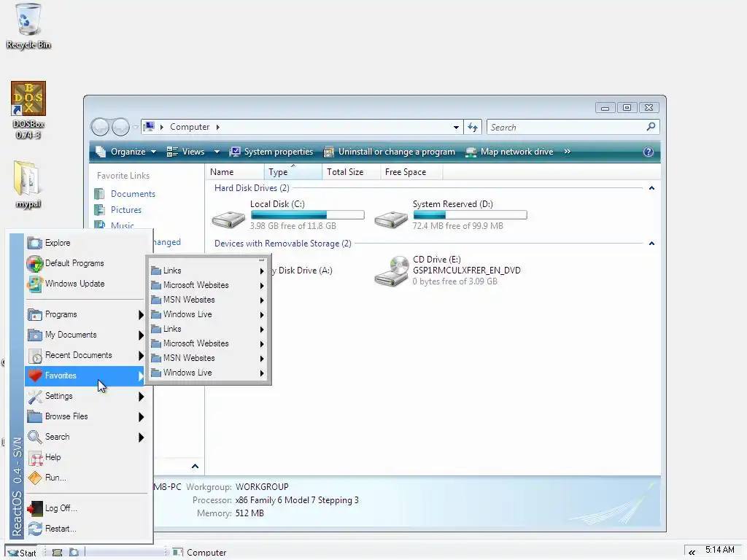747x560 pixels.
Task: Click the Back navigation button in Explorer
Action: coord(101,127)
